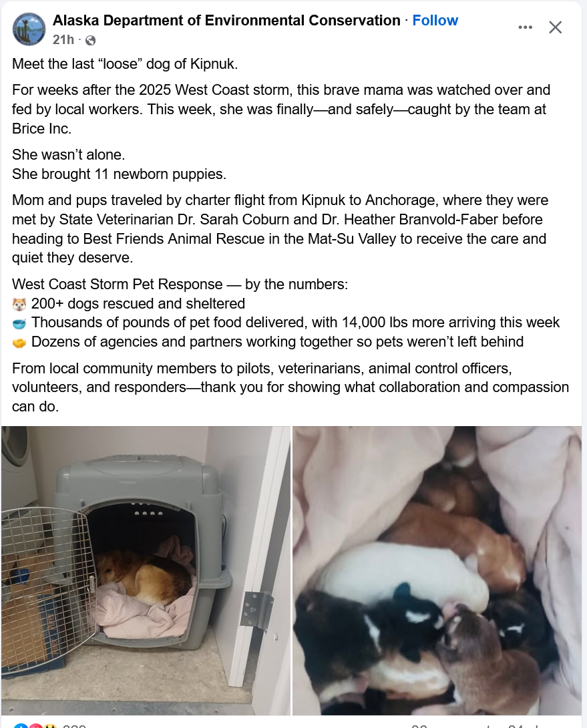This screenshot has height=728, width=587.
Task: Click the pet food bowl emoji bullet
Action: click(x=19, y=323)
